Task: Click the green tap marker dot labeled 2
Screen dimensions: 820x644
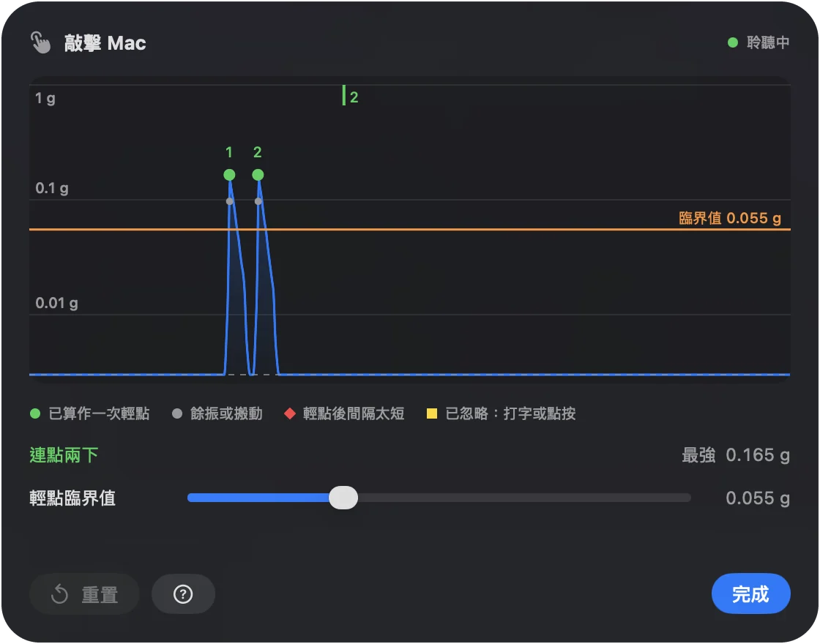Action: coord(258,175)
